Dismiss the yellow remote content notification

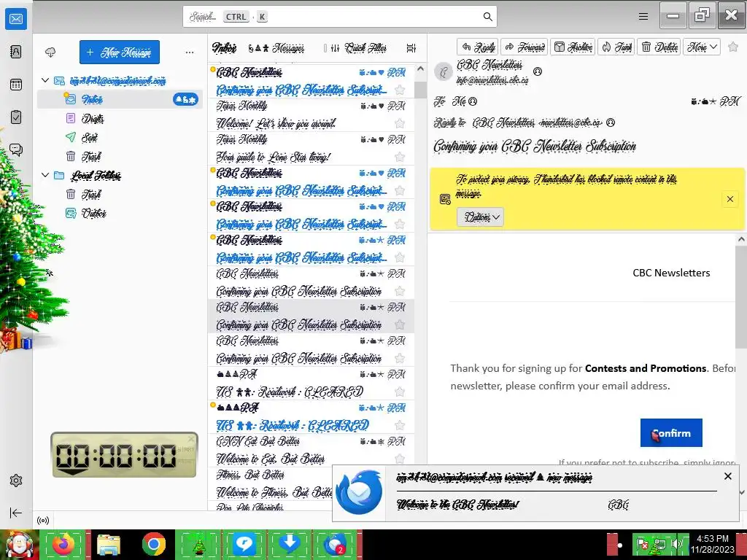pyautogui.click(x=729, y=199)
